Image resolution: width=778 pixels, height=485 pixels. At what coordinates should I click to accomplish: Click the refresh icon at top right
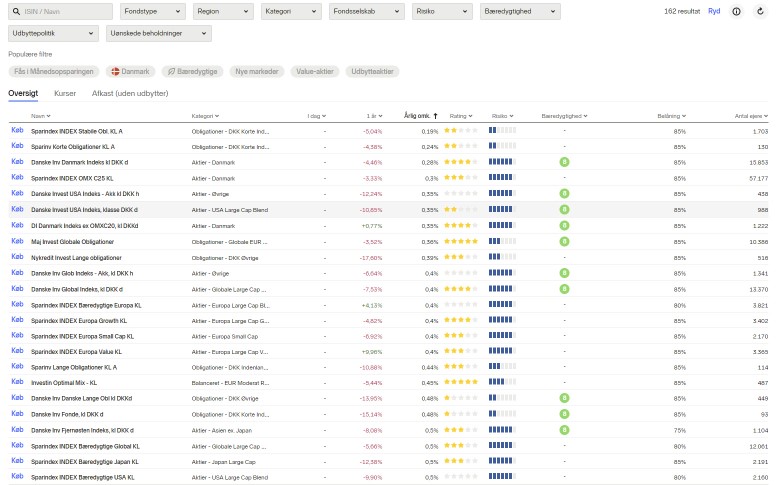click(x=760, y=11)
